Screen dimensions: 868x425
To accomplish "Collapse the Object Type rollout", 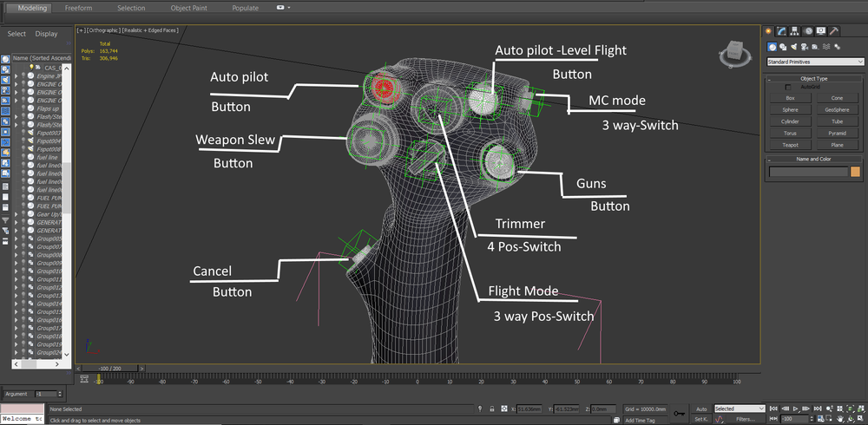I will pyautogui.click(x=813, y=79).
